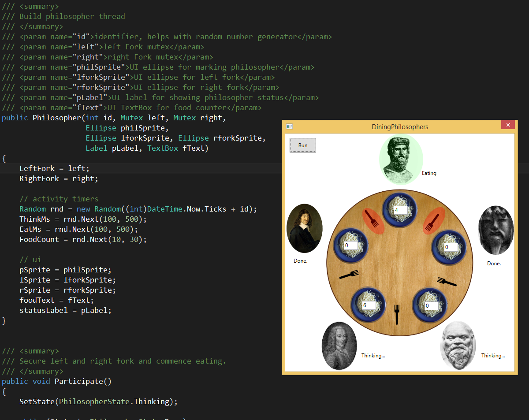Click the DiningPhilosophers window icon in the titlebar
The image size is (529, 420).
tap(289, 126)
